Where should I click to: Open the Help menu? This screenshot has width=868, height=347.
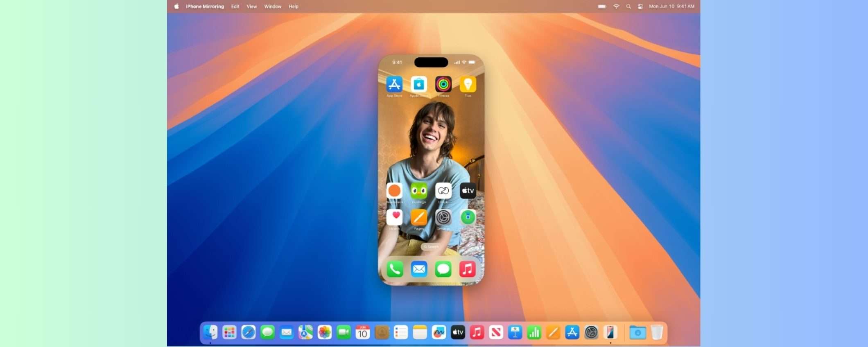(294, 7)
